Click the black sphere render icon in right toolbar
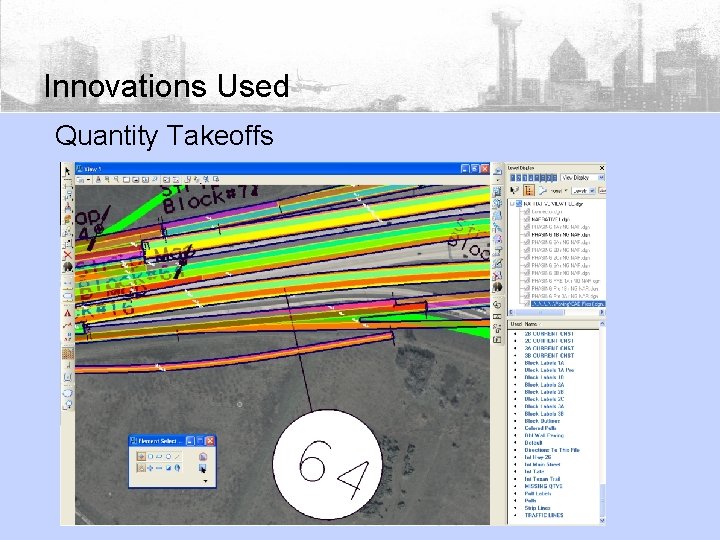This screenshot has width=720, height=540. tap(497, 287)
